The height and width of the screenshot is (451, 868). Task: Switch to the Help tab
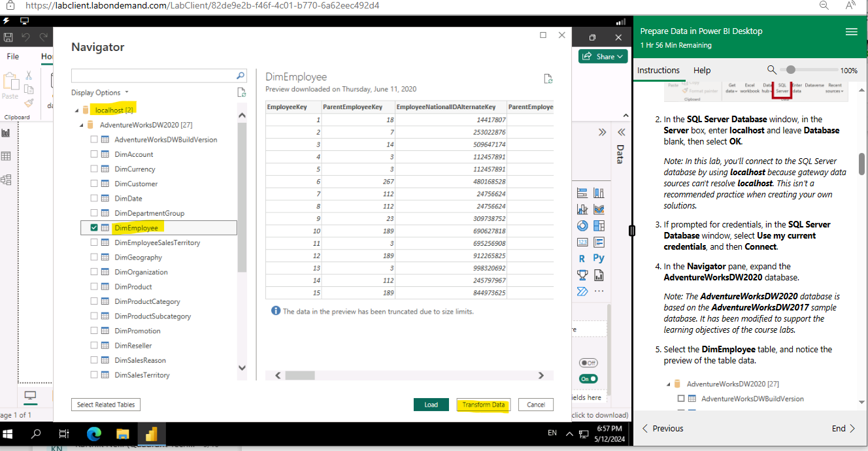pyautogui.click(x=702, y=70)
